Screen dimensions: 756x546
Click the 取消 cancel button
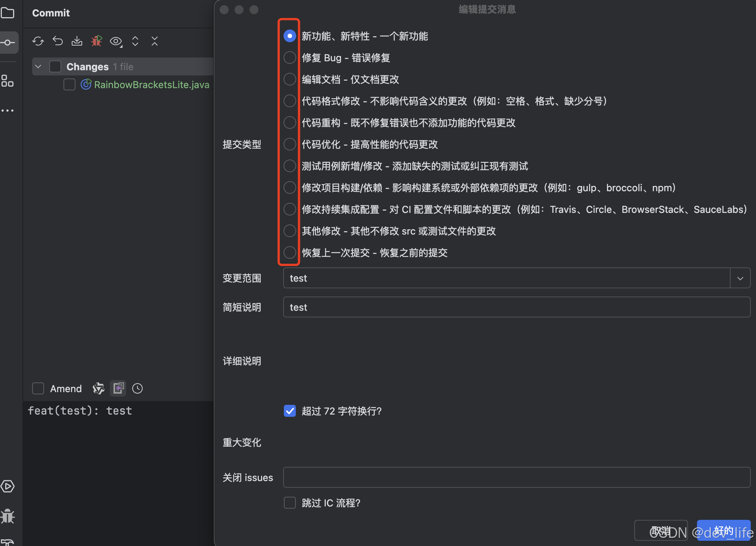pyautogui.click(x=660, y=530)
